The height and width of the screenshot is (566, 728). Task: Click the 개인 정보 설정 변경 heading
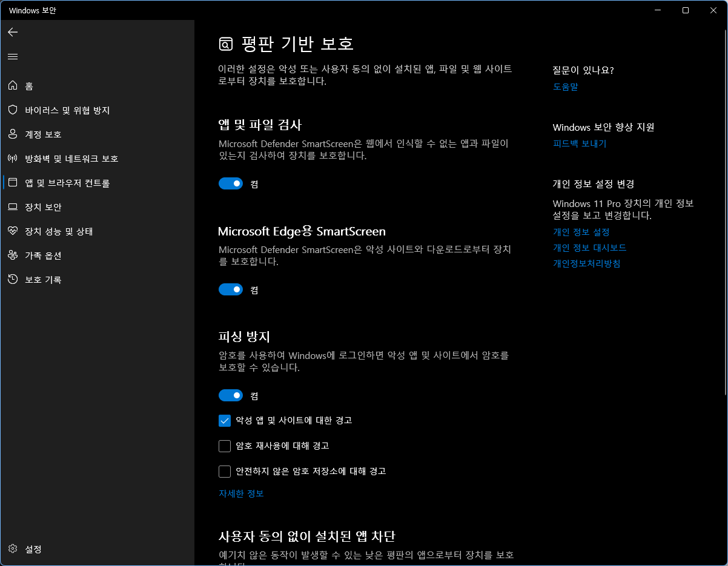point(594,184)
